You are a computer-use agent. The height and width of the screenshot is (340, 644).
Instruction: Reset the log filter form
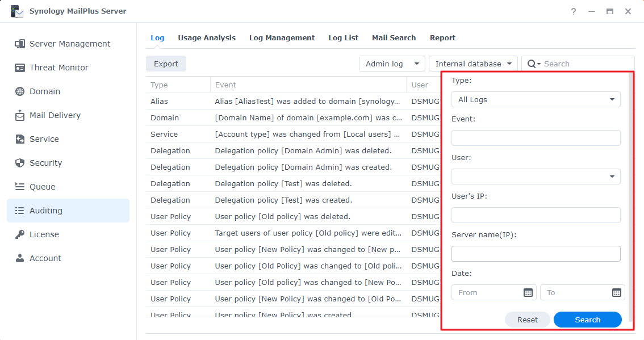click(527, 320)
